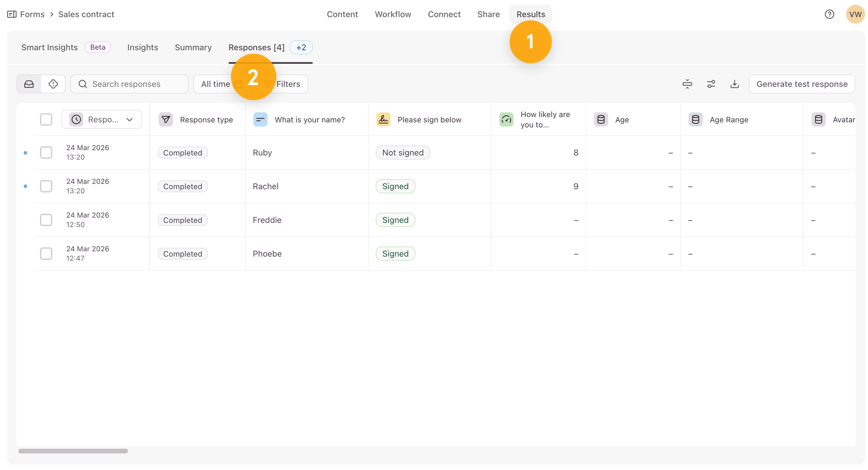Click the Search responses field

pos(130,84)
